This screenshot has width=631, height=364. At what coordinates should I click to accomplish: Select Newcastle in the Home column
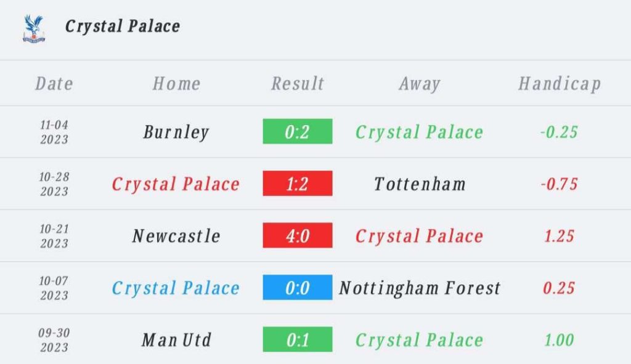pyautogui.click(x=176, y=236)
